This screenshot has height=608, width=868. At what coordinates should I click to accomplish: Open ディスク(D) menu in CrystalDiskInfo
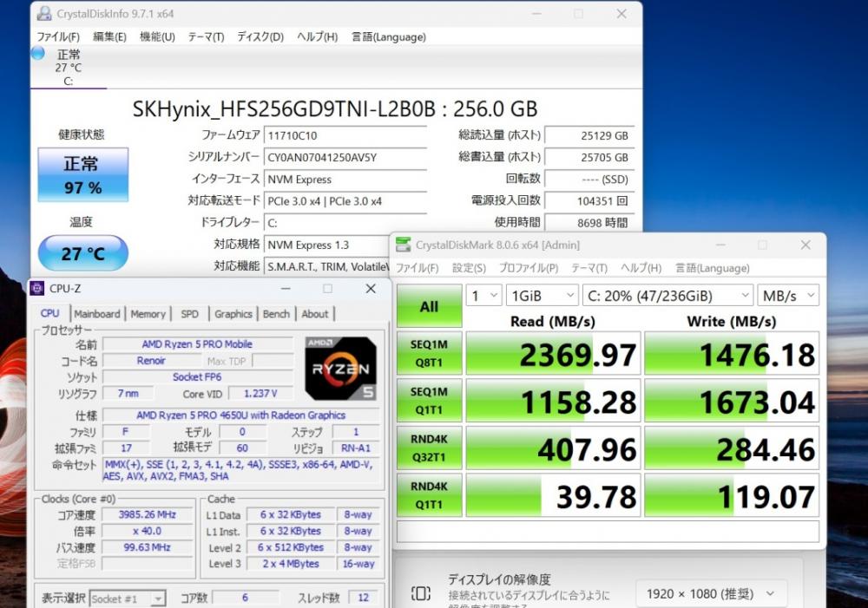[260, 37]
